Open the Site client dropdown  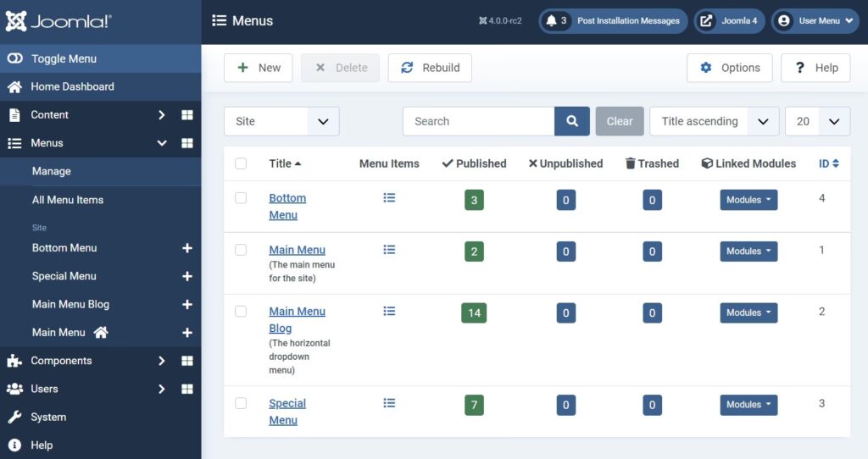[281, 121]
